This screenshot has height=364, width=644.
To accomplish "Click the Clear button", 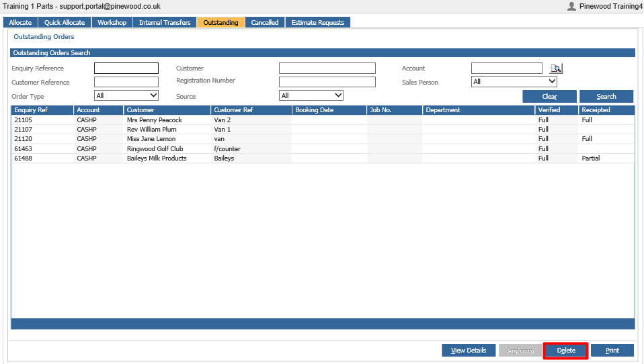I will click(549, 97).
